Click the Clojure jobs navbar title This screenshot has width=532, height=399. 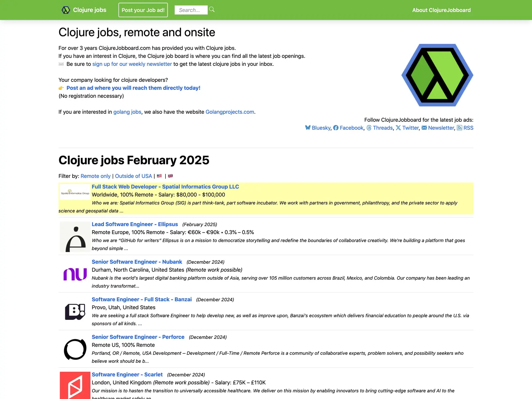coord(90,10)
